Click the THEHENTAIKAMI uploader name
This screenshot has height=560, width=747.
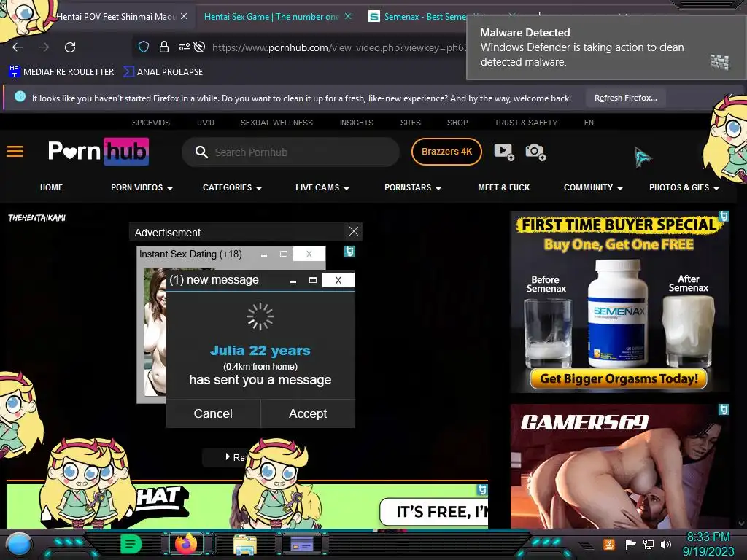point(36,217)
